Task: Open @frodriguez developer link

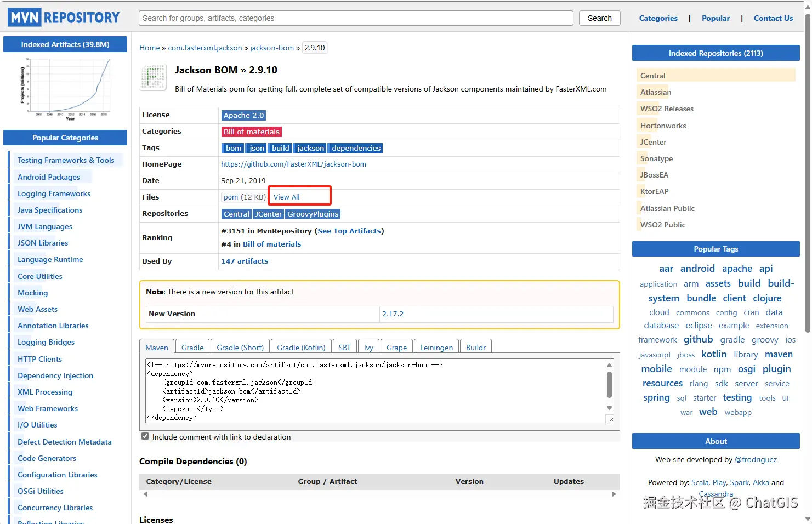Action: pyautogui.click(x=756, y=459)
